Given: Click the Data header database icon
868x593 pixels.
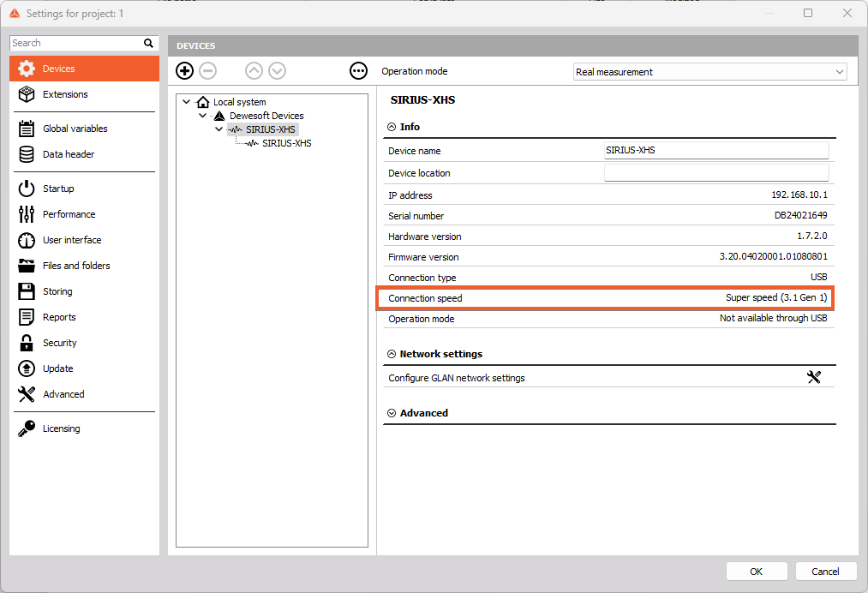Looking at the screenshot, I should [x=27, y=154].
